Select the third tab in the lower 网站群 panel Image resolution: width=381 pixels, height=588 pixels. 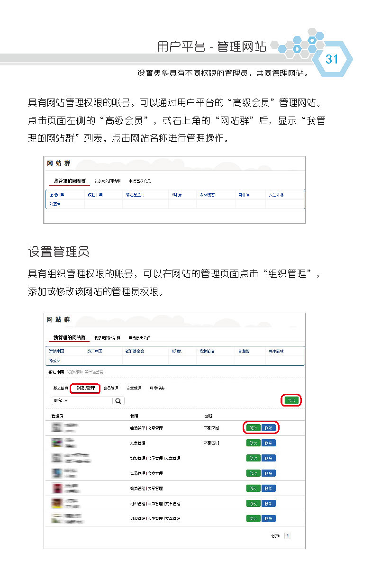140,338
